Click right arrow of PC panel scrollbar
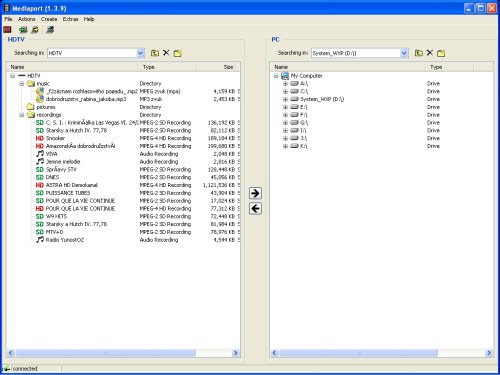Image resolution: width=500 pixels, height=375 pixels. pos(489,353)
